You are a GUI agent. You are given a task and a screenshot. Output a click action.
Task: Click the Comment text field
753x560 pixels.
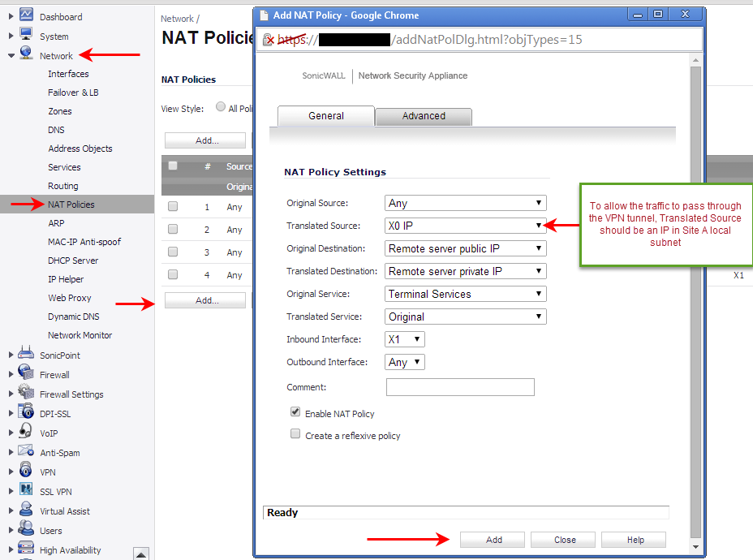460,387
